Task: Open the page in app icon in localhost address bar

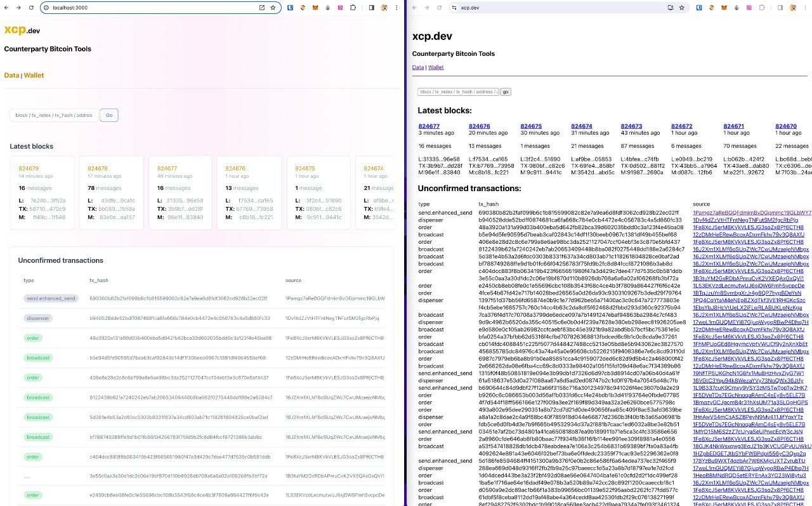Action: point(262,8)
